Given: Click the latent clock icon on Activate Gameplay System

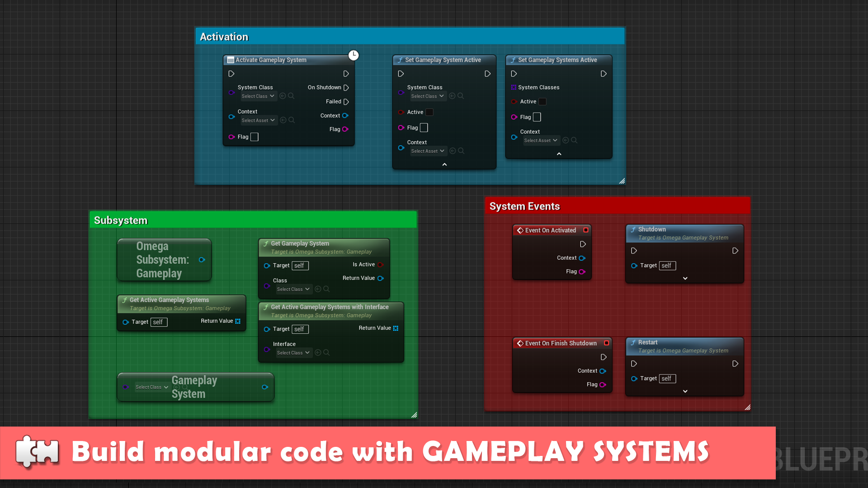Looking at the screenshot, I should tap(354, 55).
